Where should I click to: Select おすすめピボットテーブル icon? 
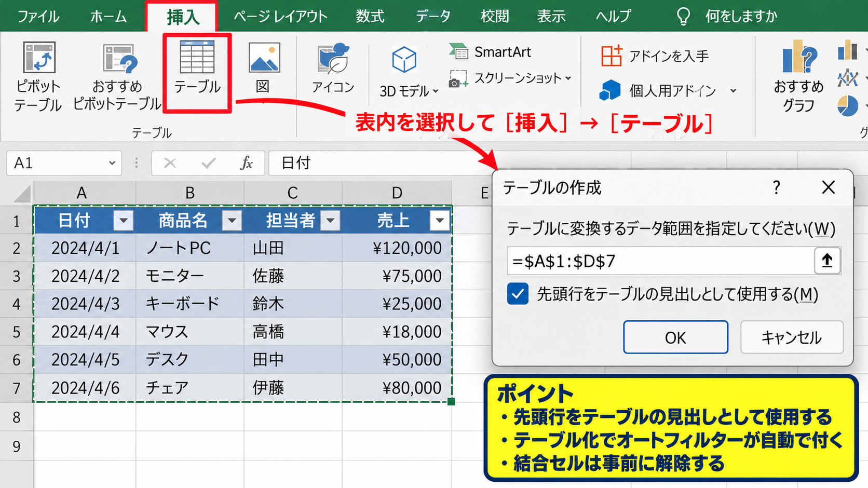117,76
